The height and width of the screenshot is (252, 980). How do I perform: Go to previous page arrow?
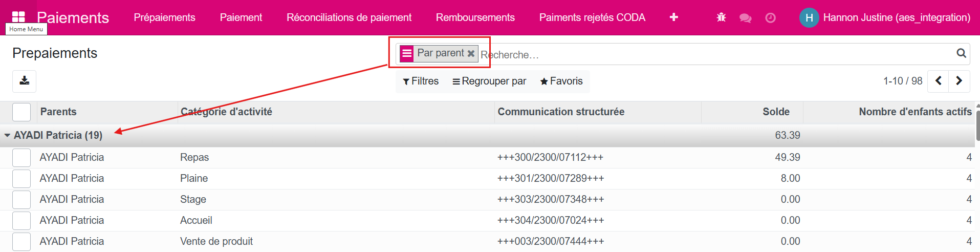[939, 81]
